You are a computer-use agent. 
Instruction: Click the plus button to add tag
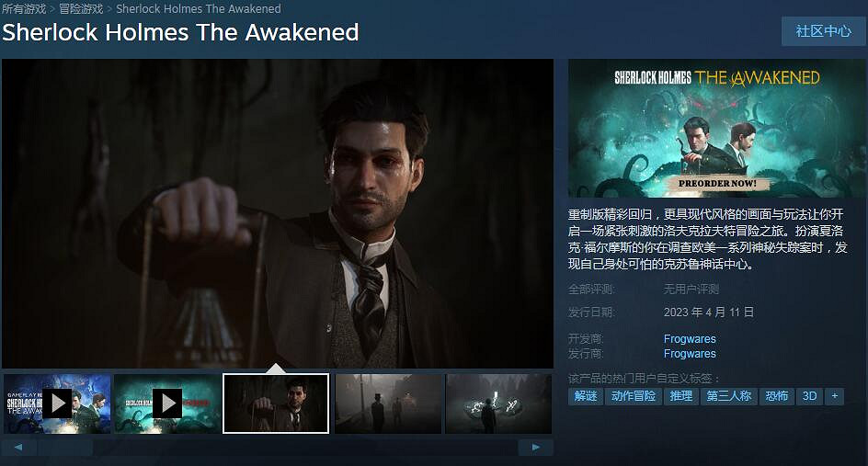834,396
